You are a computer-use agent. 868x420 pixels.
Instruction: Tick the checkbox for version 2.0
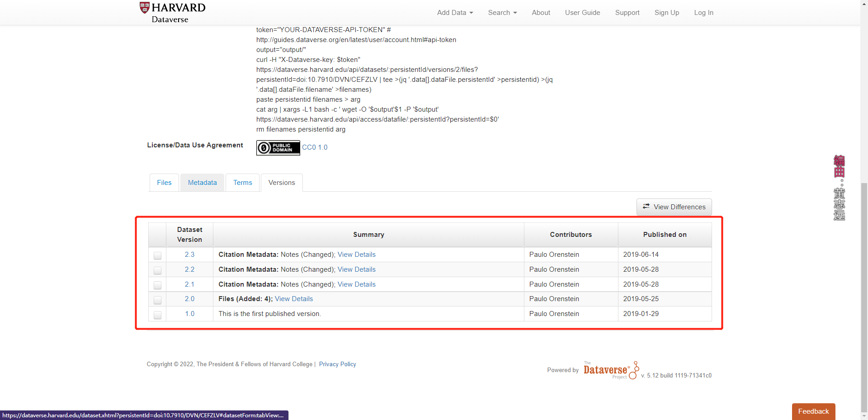[157, 300]
